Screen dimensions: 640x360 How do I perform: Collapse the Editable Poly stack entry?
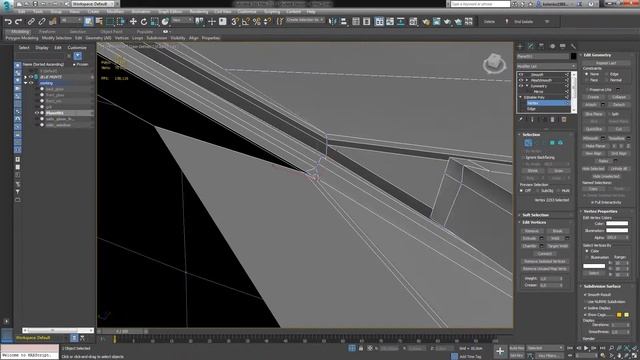(x=521, y=98)
